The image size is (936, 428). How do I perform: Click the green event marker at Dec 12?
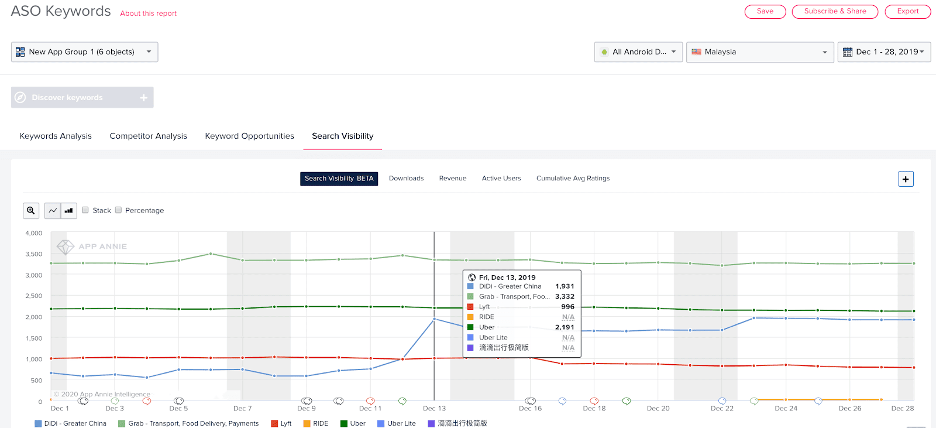(402, 401)
